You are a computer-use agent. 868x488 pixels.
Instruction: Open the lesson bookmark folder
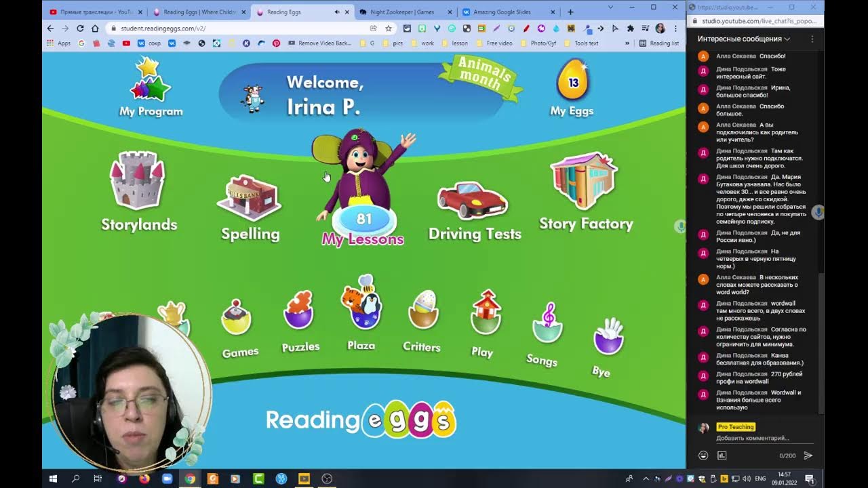point(454,43)
